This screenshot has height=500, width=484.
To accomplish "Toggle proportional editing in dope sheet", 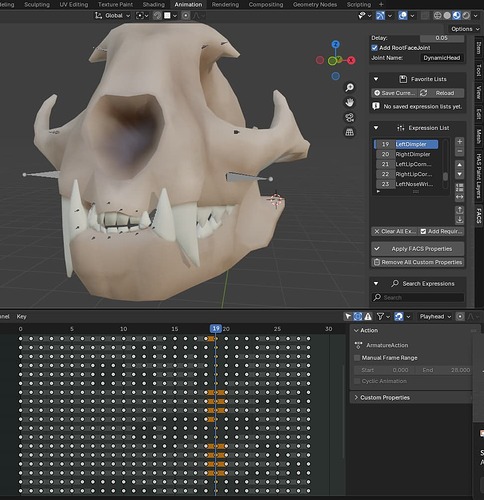I will coord(460,316).
